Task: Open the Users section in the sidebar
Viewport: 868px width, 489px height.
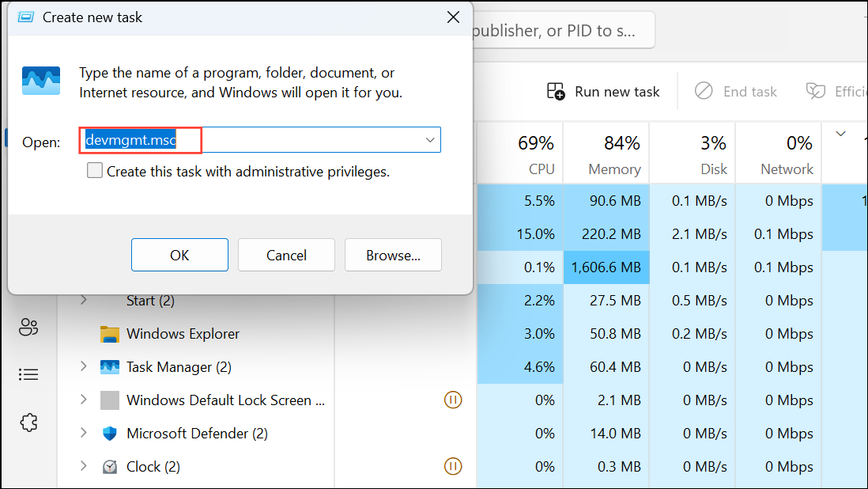Action: 28,327
